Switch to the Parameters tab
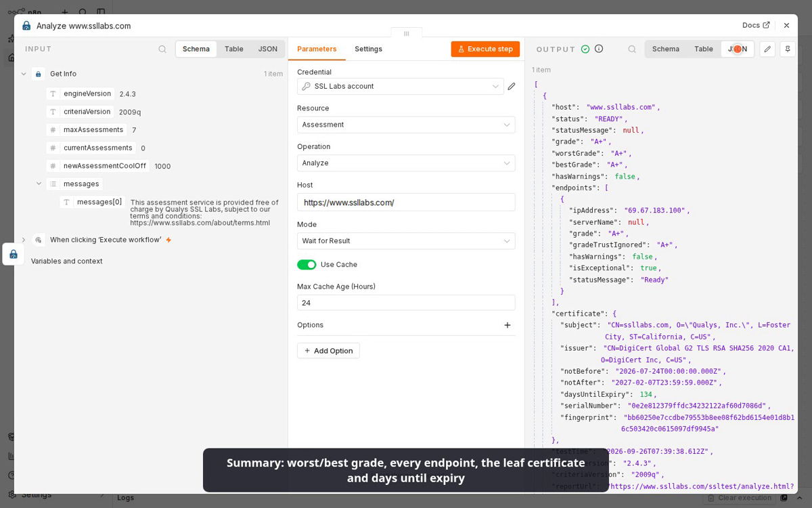This screenshot has width=812, height=508. (317, 49)
